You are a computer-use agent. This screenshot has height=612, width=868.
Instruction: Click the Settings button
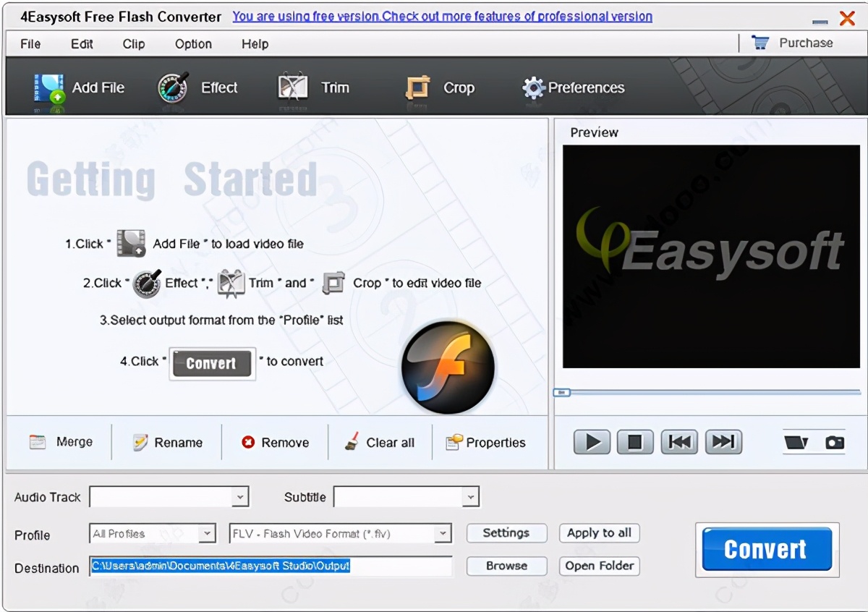tap(506, 533)
